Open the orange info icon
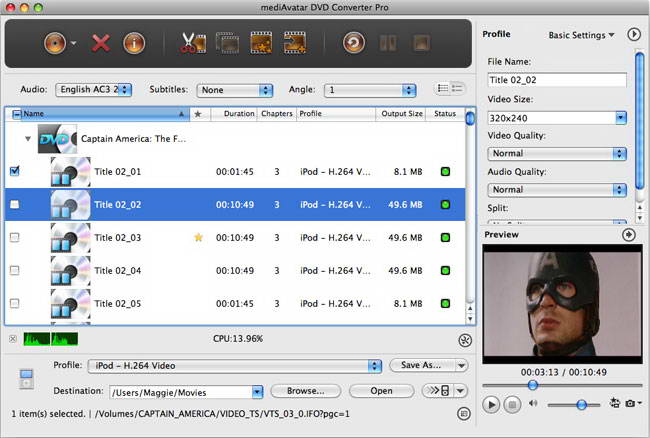This screenshot has width=650, height=438. [x=134, y=43]
